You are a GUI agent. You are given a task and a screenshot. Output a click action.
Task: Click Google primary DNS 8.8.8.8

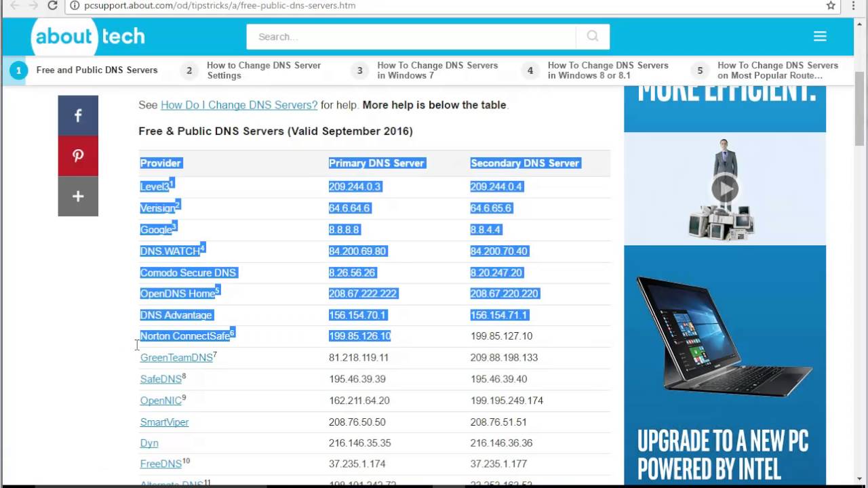tap(344, 230)
